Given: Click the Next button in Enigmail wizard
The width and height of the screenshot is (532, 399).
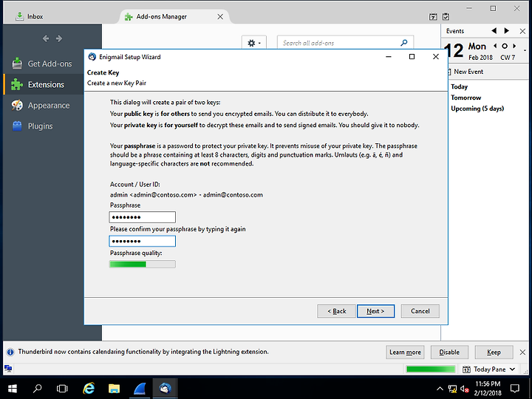Looking at the screenshot, I should tap(375, 311).
